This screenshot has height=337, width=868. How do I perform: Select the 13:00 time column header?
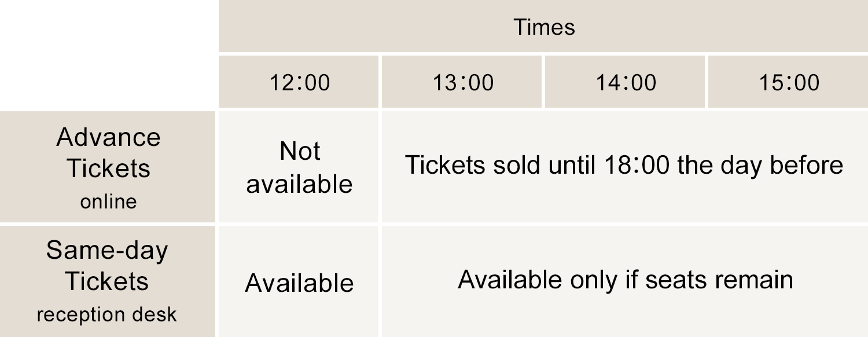(462, 82)
